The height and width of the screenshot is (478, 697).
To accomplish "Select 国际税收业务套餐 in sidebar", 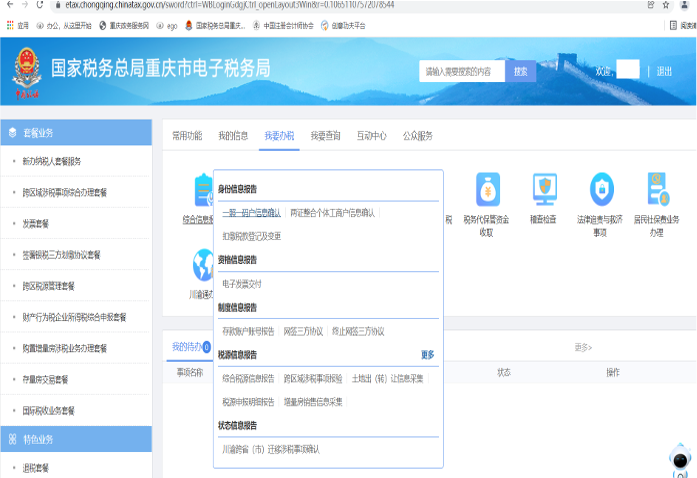I will pyautogui.click(x=48, y=410).
